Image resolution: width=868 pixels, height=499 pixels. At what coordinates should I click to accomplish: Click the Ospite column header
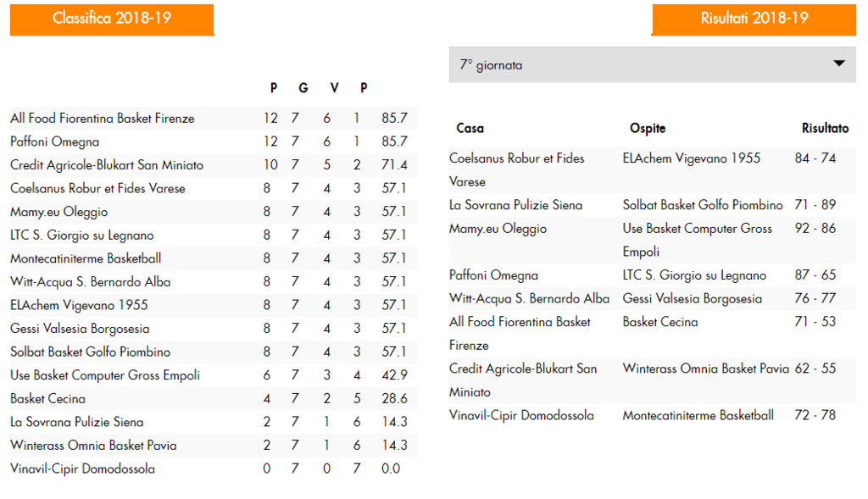(648, 128)
